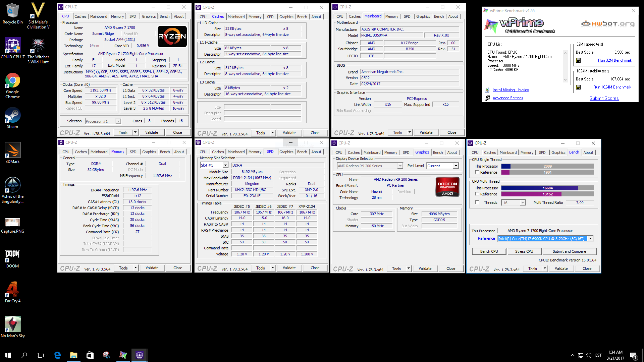Open wPrime Advanced Settings link
This screenshot has height=362, width=644.
[x=507, y=98]
